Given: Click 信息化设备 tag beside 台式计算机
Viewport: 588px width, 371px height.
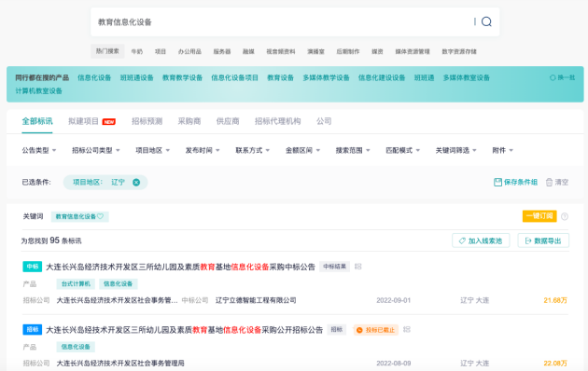Looking at the screenshot, I should (119, 283).
